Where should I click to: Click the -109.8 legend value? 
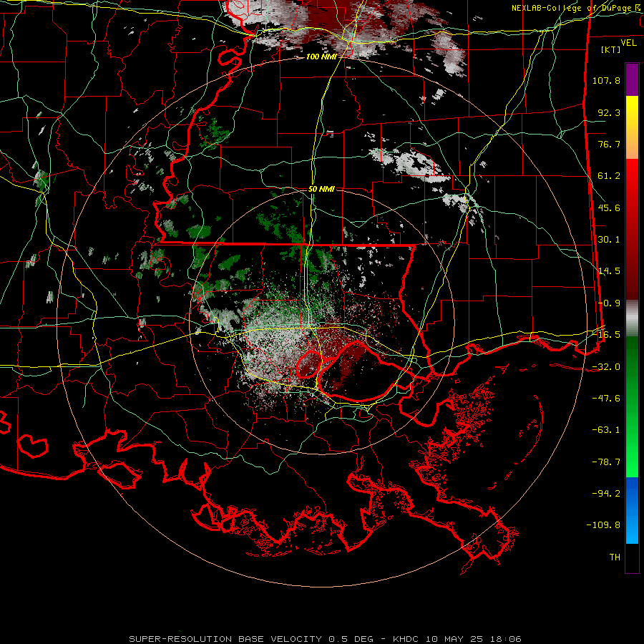[604, 525]
